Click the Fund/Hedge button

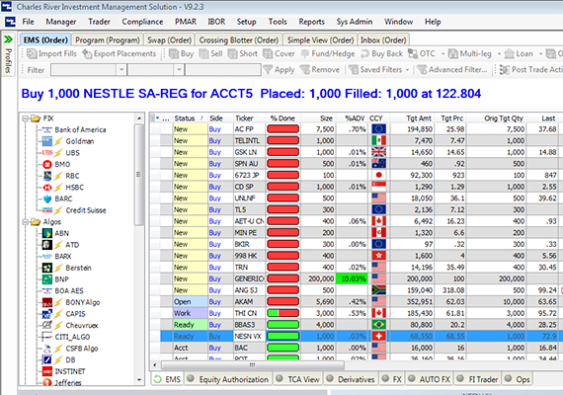(328, 54)
